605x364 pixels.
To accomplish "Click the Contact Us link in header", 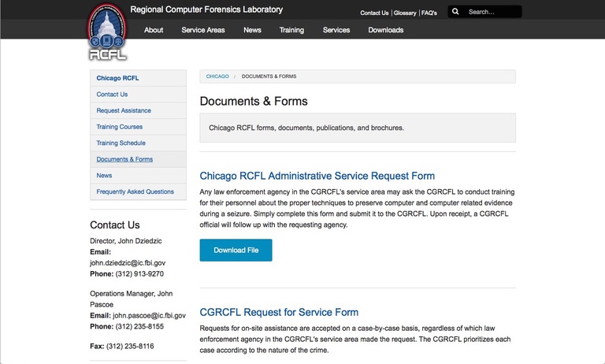I will point(374,13).
